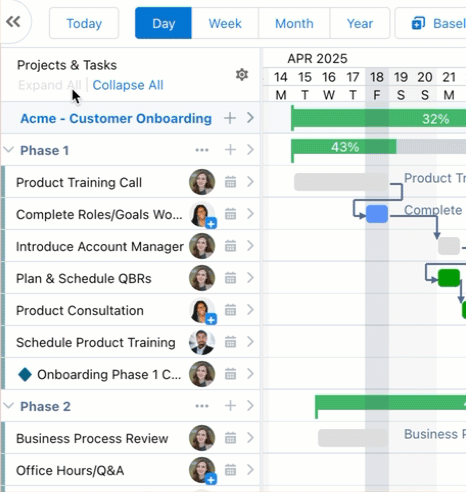Image resolution: width=466 pixels, height=492 pixels.
Task: Collapse the sidebar with double-chevron icon
Action: [13, 22]
